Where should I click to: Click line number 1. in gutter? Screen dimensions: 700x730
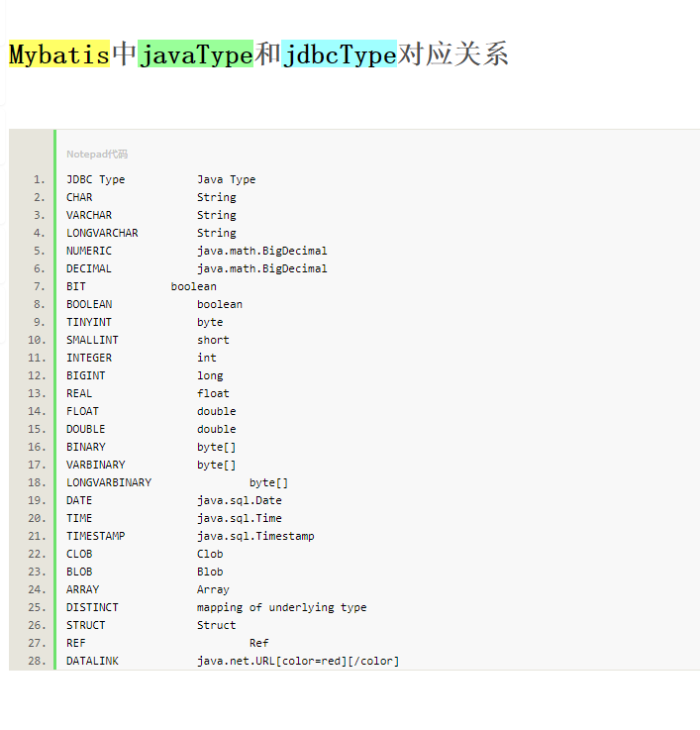coord(39,179)
